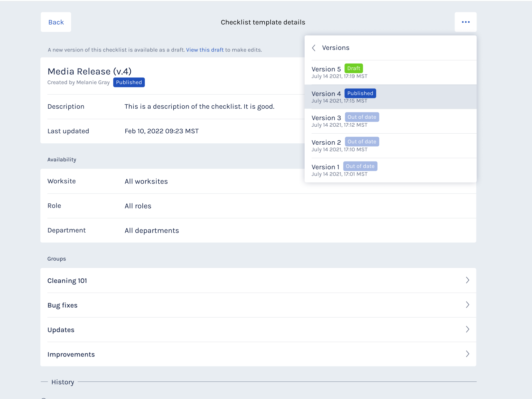Click the checklist description text

pos(199,106)
